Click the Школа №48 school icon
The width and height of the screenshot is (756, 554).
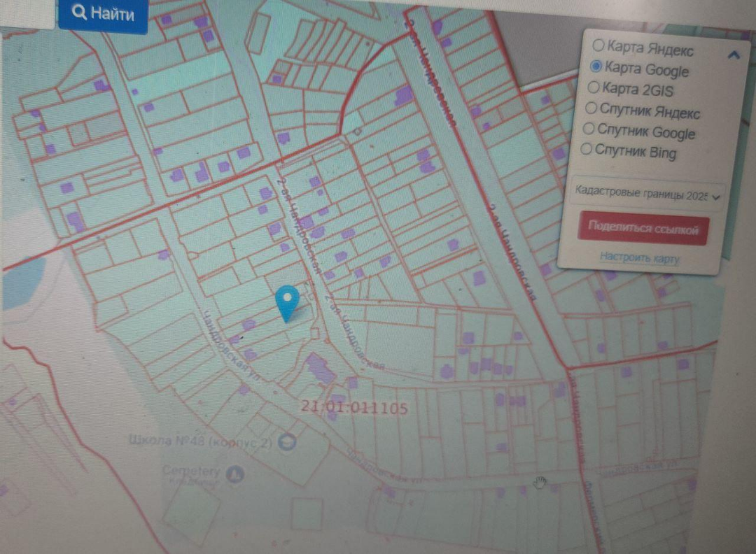(287, 442)
